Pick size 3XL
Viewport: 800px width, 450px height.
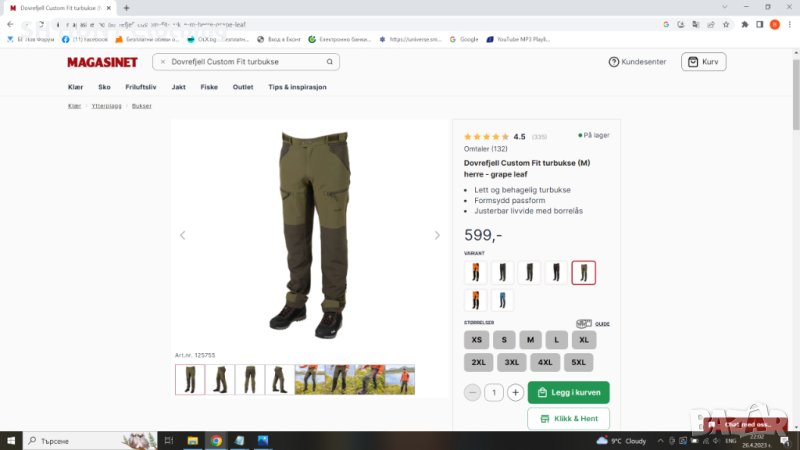pos(511,363)
